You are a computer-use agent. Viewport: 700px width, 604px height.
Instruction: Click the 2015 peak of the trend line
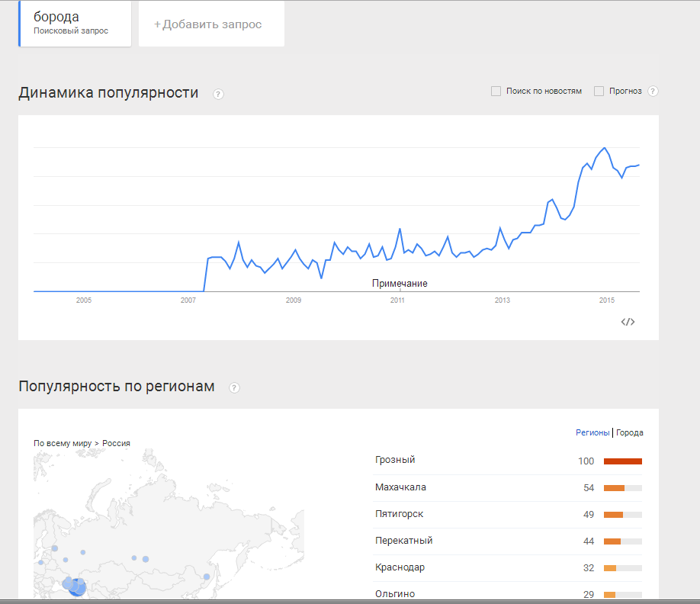point(605,148)
